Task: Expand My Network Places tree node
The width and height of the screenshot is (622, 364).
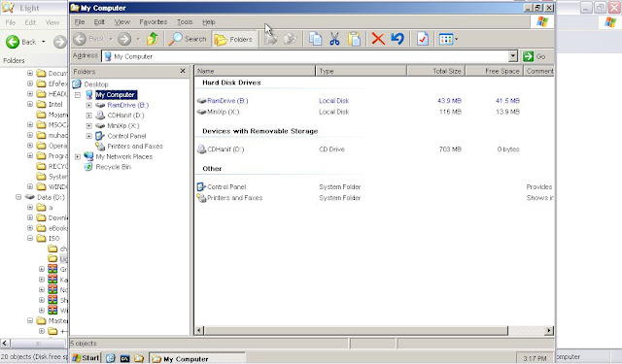Action: (x=78, y=156)
